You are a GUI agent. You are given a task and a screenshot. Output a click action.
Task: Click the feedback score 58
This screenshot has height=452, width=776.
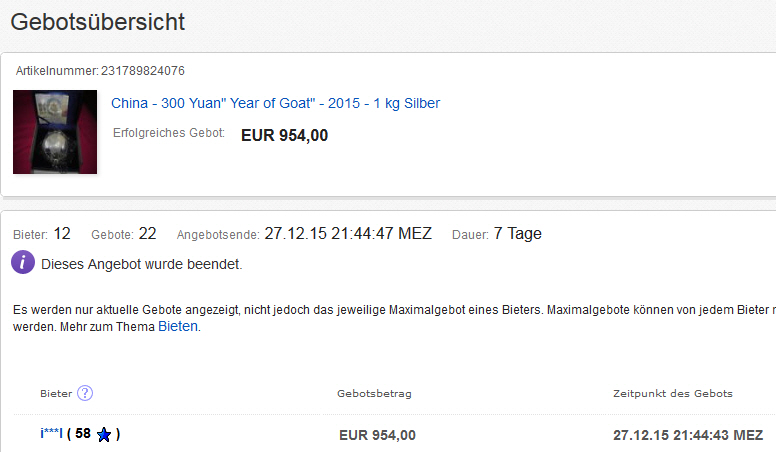point(82,434)
